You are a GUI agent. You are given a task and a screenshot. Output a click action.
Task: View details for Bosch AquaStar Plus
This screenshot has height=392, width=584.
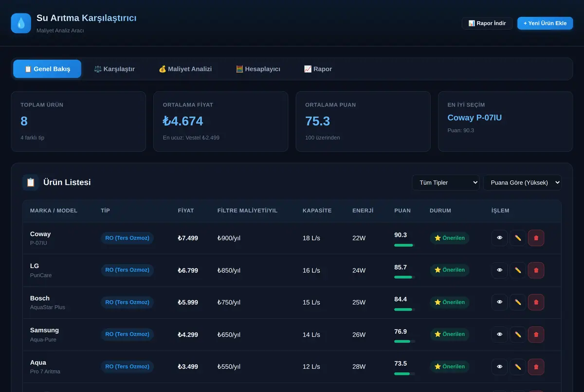click(x=499, y=302)
